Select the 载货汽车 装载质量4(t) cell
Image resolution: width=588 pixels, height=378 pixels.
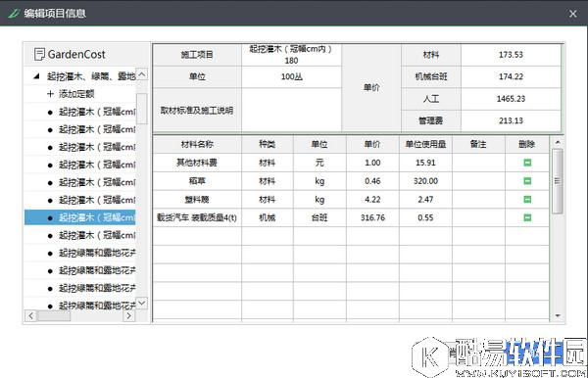(x=197, y=217)
